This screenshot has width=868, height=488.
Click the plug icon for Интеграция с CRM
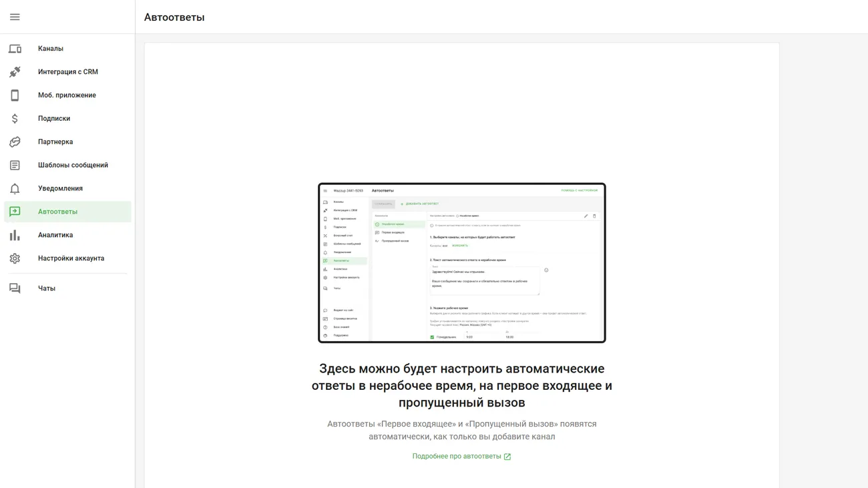[15, 72]
